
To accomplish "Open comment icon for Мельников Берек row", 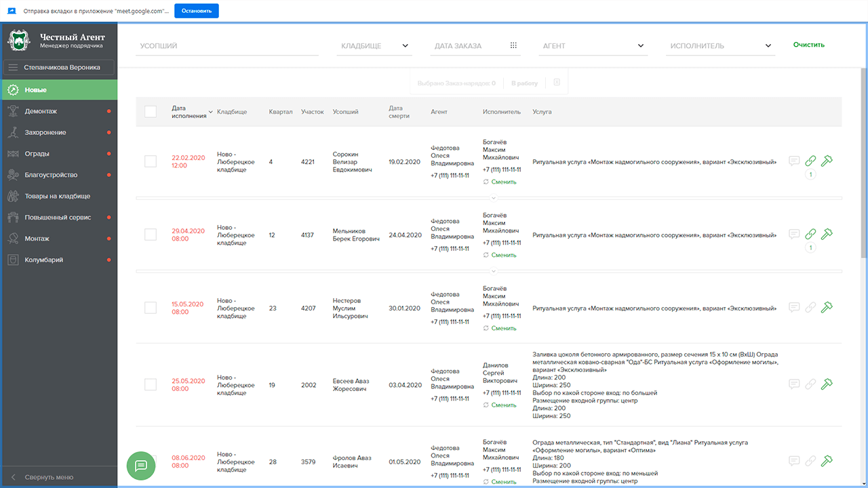I will point(794,235).
